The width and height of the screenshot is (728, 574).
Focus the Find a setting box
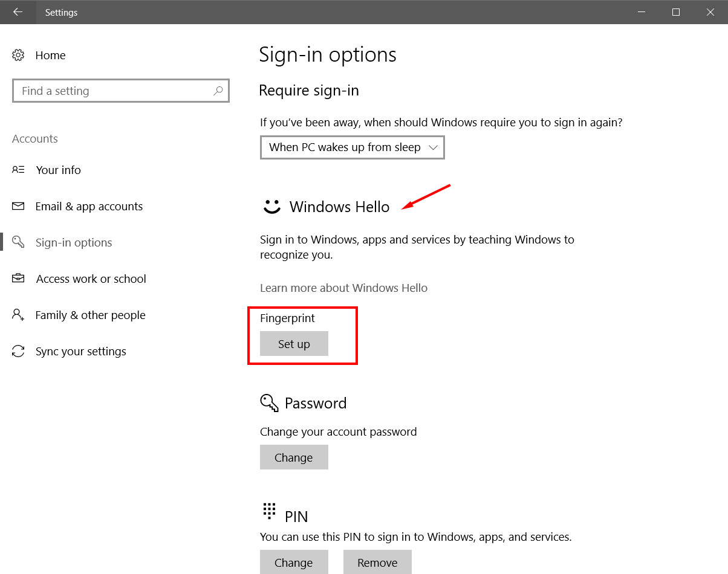point(121,91)
